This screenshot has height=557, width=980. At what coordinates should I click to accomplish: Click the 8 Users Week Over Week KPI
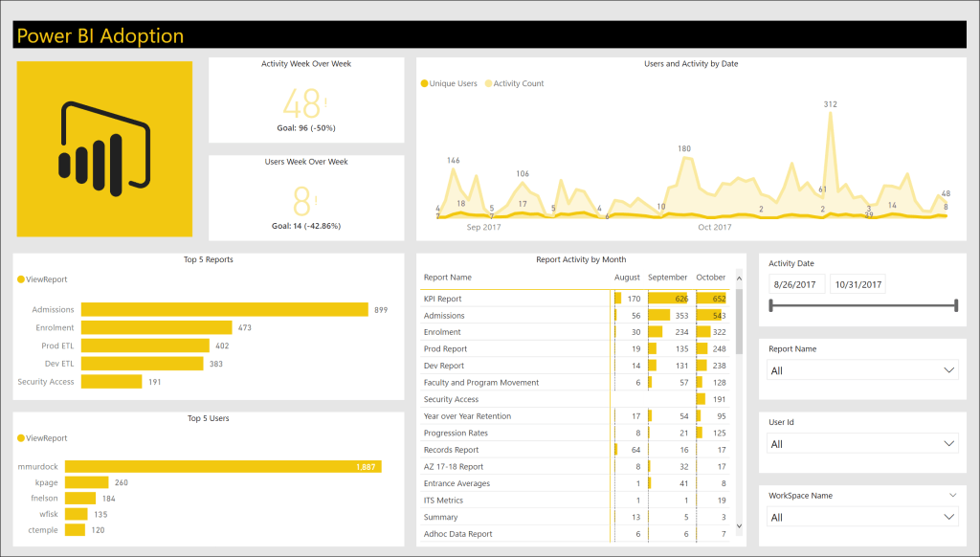[x=301, y=201]
